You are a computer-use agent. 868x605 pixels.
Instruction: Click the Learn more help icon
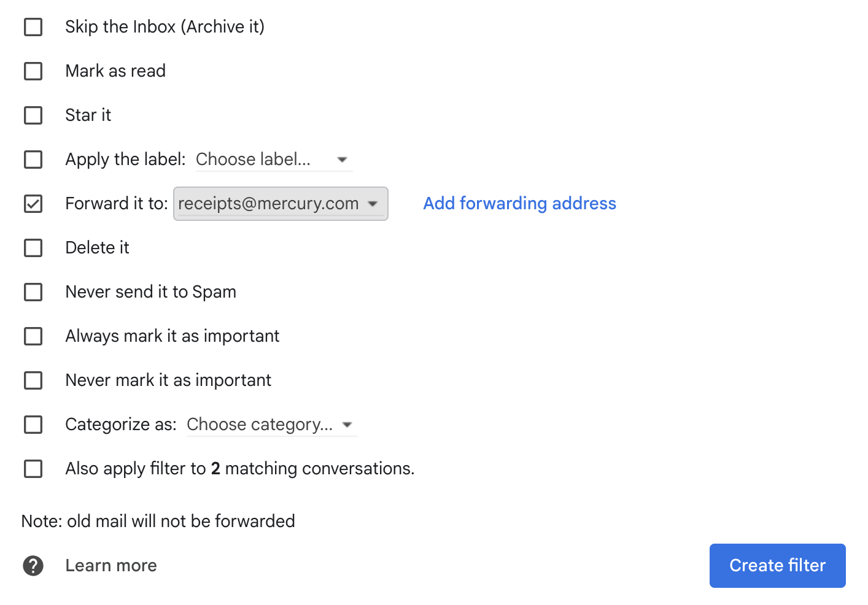click(x=33, y=565)
